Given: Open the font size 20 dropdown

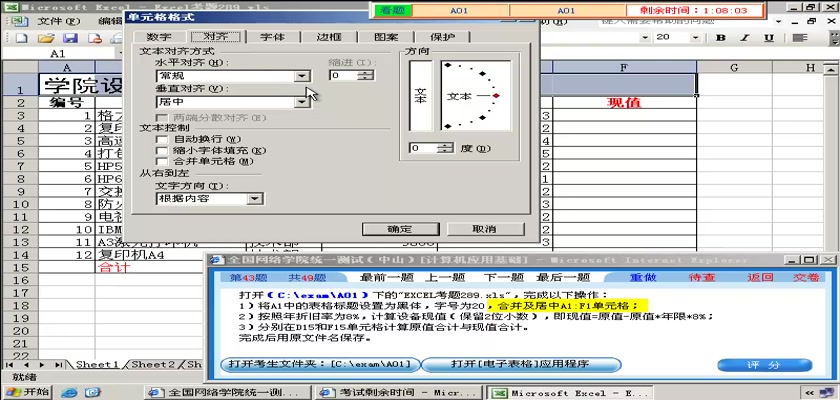Looking at the screenshot, I should [695, 37].
